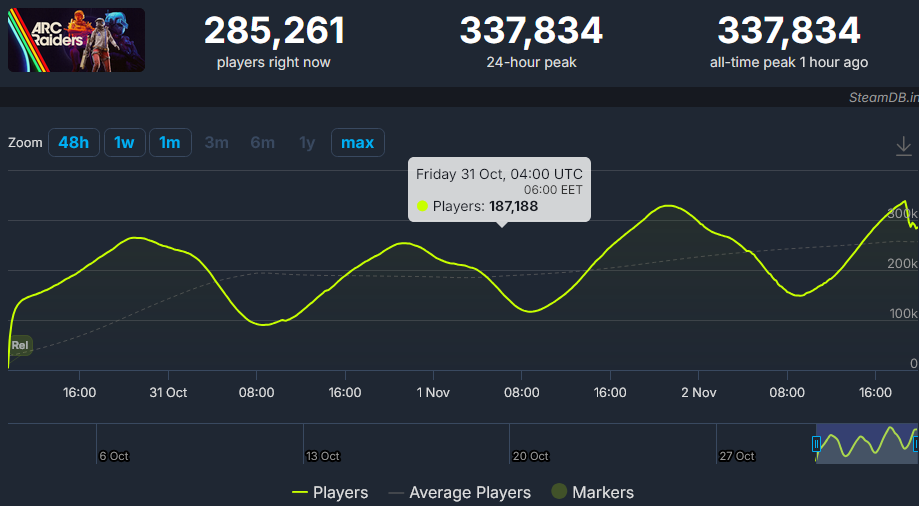
Task: Click the 6 Oct navigator date label
Action: click(x=114, y=456)
